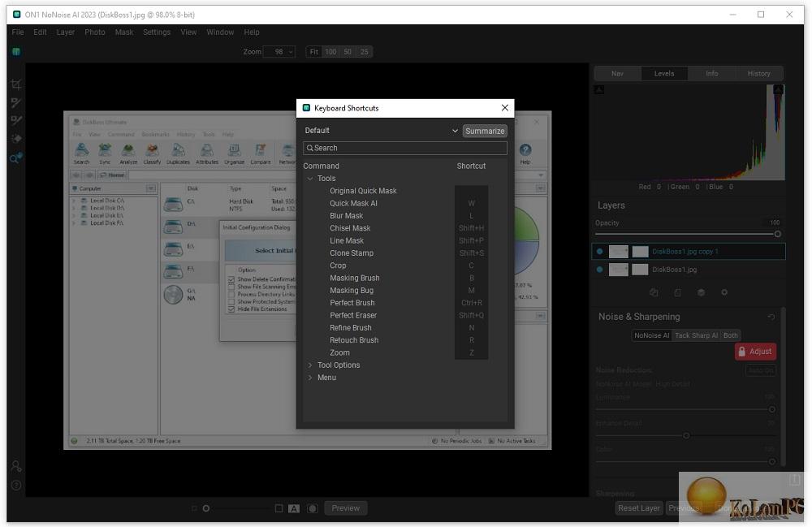Viewport: 812px width, 527px height.
Task: Click the Summarize button
Action: pos(485,131)
